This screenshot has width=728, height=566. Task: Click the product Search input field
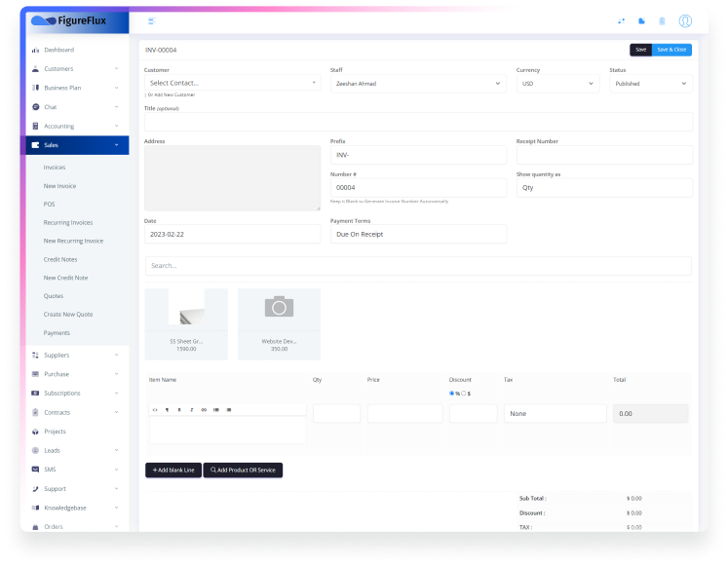pyautogui.click(x=418, y=266)
